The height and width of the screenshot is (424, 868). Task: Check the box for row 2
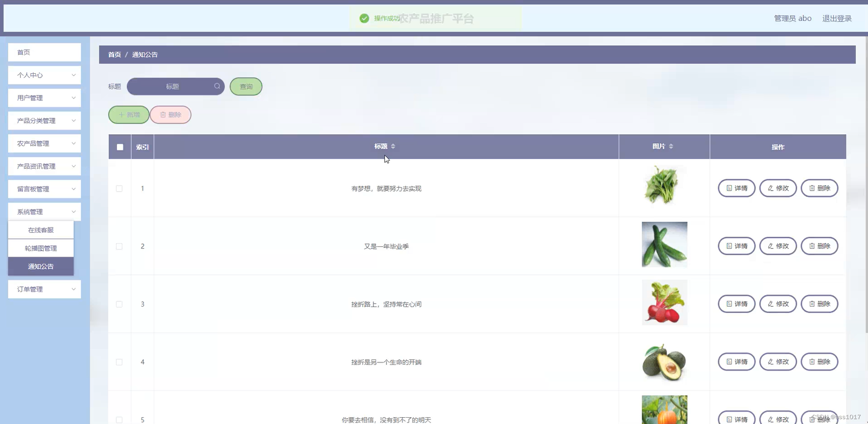119,246
